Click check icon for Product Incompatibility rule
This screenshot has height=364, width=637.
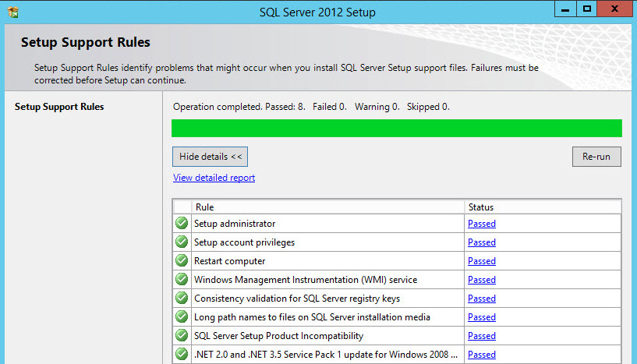[182, 336]
